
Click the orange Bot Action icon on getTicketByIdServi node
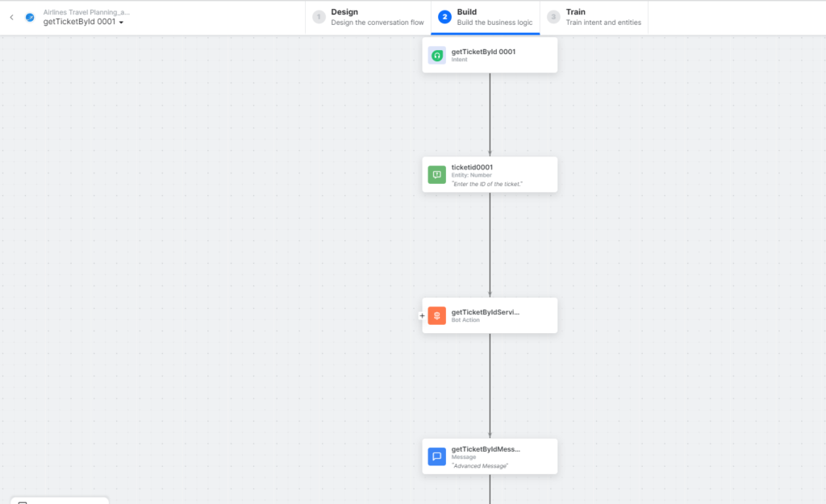point(436,315)
